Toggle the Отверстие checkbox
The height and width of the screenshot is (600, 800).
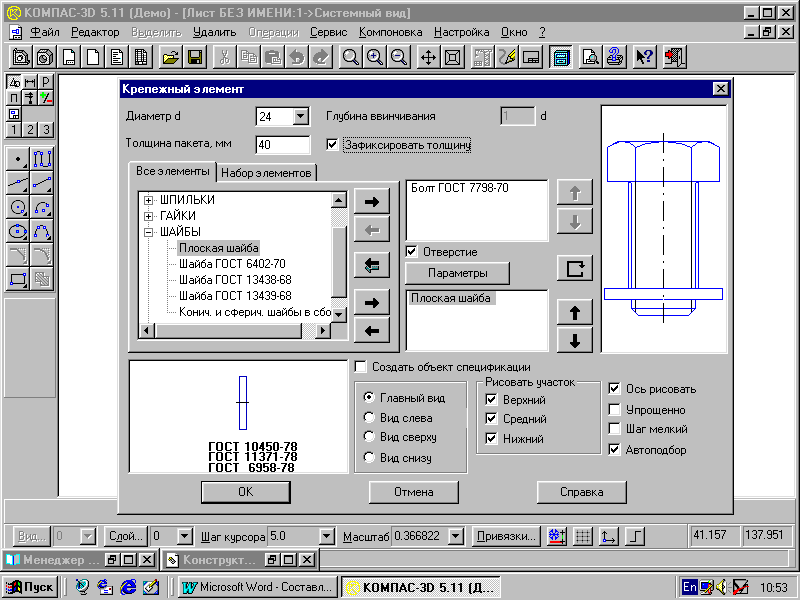point(411,252)
